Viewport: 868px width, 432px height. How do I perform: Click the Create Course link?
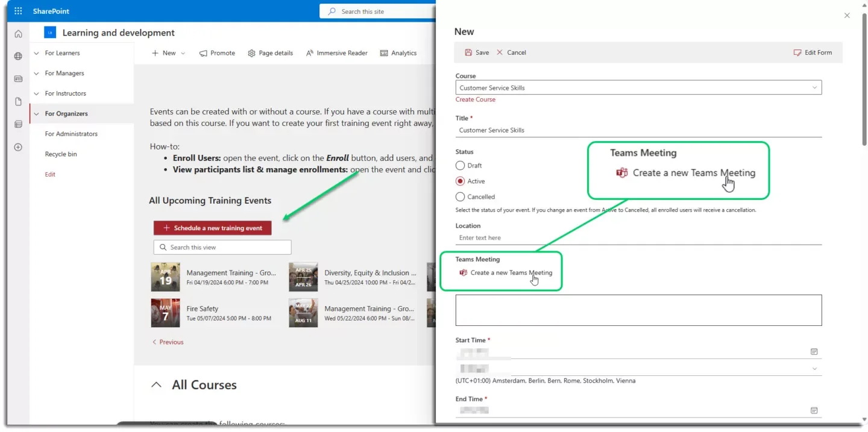tap(475, 99)
